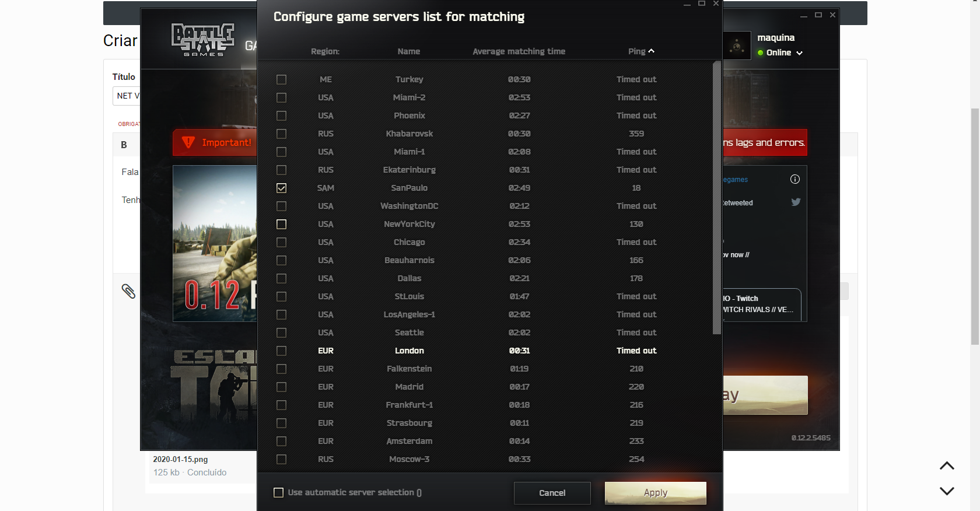Check the NewYorkCity server checkbox
Viewport: 980px width, 511px height.
pyautogui.click(x=281, y=224)
